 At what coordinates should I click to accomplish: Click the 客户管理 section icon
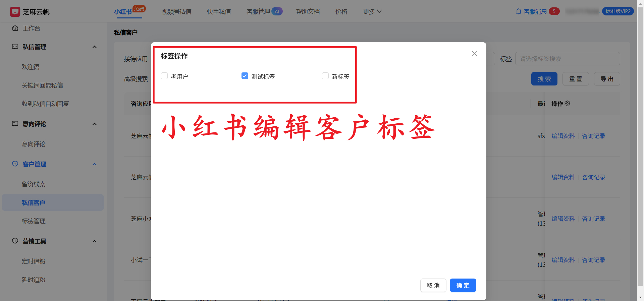click(15, 164)
